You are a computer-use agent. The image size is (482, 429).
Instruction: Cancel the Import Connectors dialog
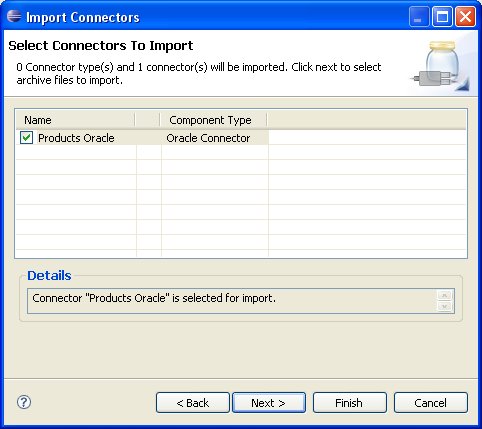click(431, 403)
